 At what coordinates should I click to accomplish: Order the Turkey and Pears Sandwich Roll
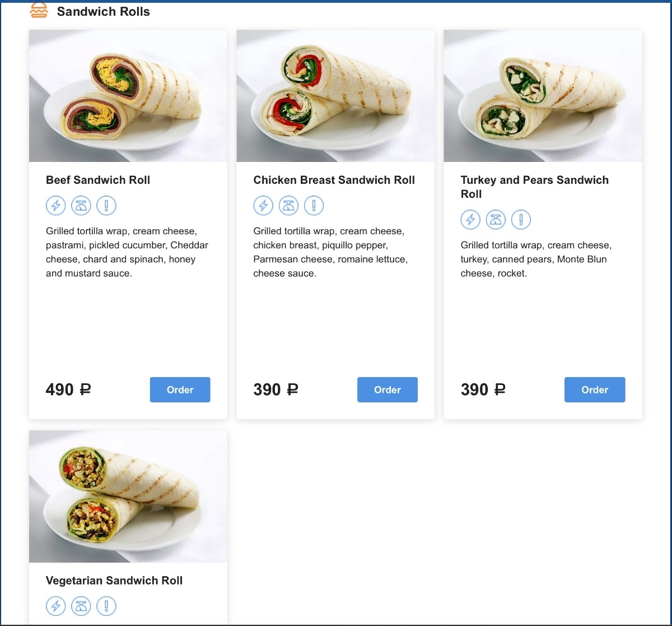tap(595, 389)
